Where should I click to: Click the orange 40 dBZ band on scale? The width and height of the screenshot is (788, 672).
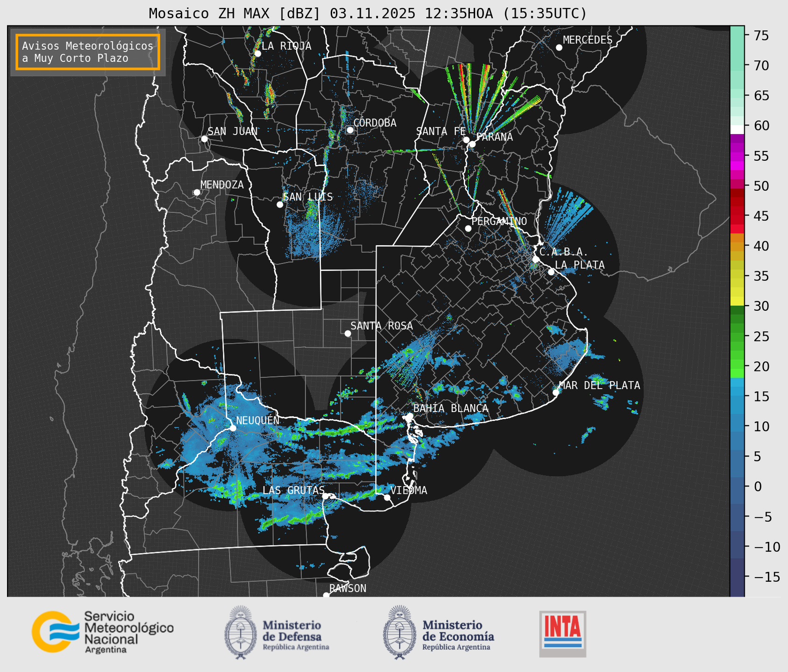tap(737, 246)
